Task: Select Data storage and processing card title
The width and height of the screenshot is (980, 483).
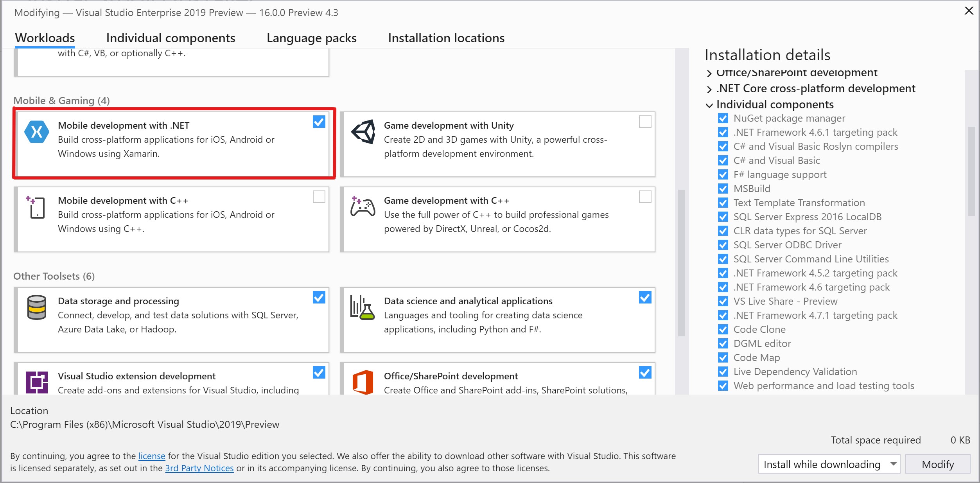Action: pos(118,301)
